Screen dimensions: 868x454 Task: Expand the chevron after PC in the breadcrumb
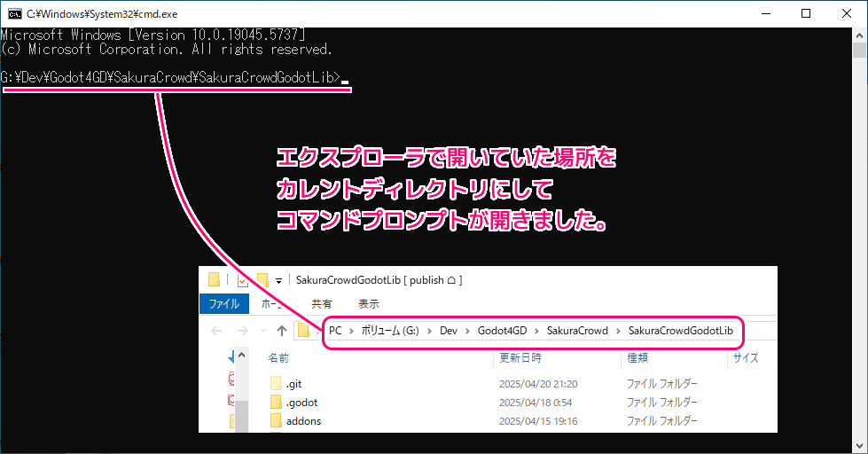(x=351, y=331)
